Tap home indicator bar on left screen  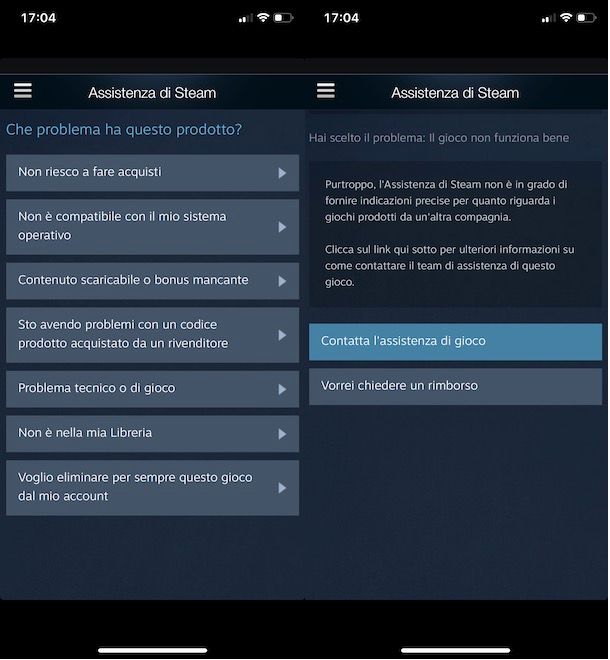pyautogui.click(x=152, y=650)
